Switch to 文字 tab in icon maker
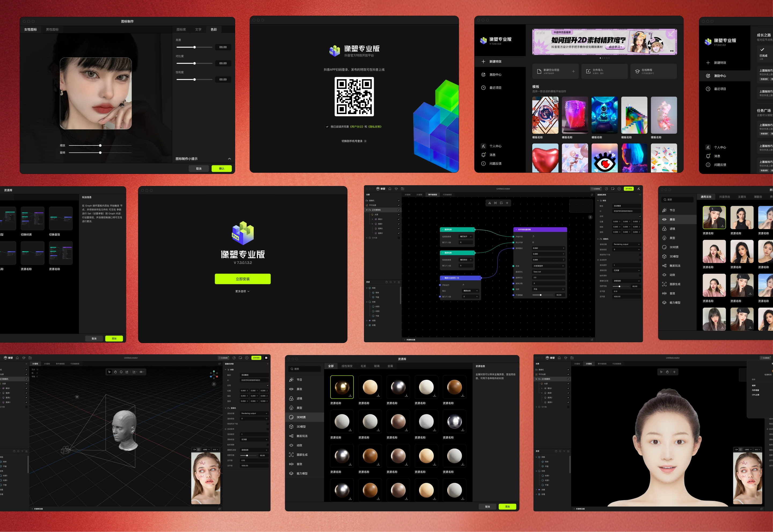This screenshot has width=773, height=532. pyautogui.click(x=198, y=29)
